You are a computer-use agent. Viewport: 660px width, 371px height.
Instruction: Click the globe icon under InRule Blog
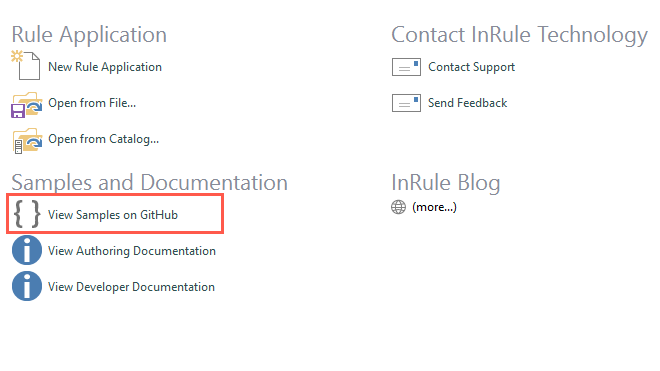point(398,207)
